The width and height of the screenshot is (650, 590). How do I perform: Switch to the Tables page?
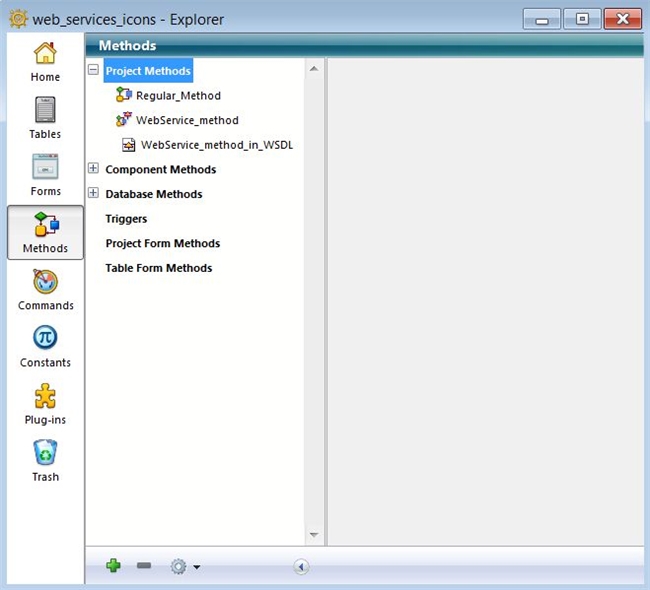45,118
